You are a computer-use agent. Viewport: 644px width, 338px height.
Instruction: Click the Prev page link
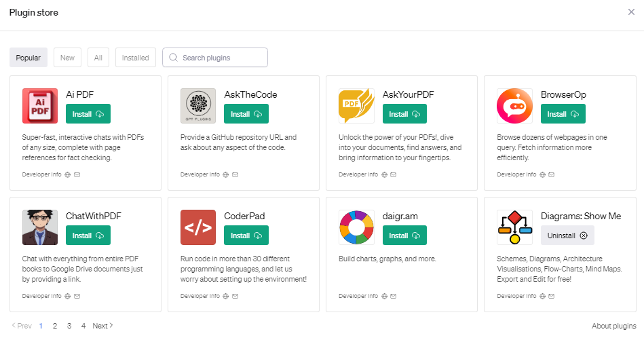(21, 326)
